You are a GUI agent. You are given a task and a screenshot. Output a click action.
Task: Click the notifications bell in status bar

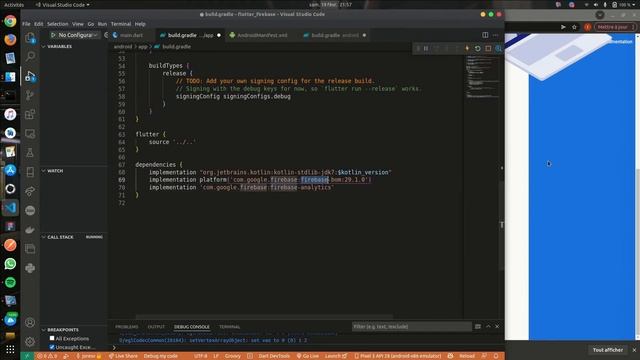click(x=496, y=356)
